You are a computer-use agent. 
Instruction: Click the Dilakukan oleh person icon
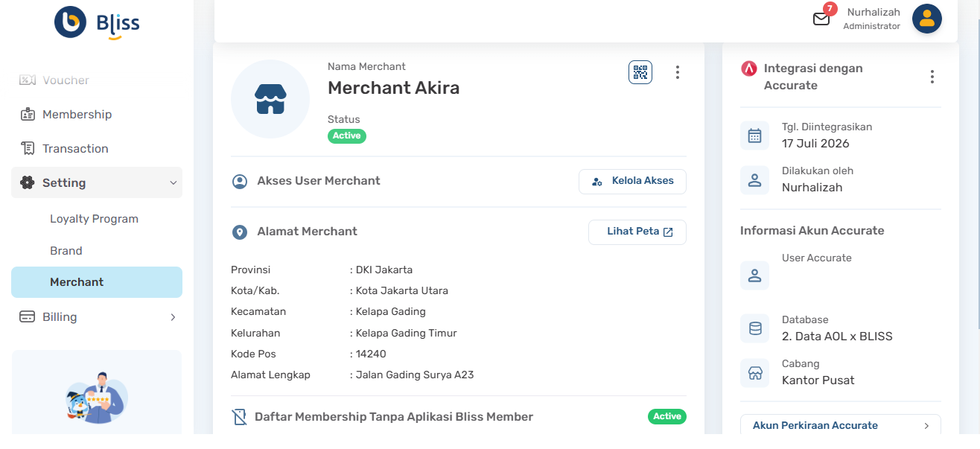tap(754, 179)
